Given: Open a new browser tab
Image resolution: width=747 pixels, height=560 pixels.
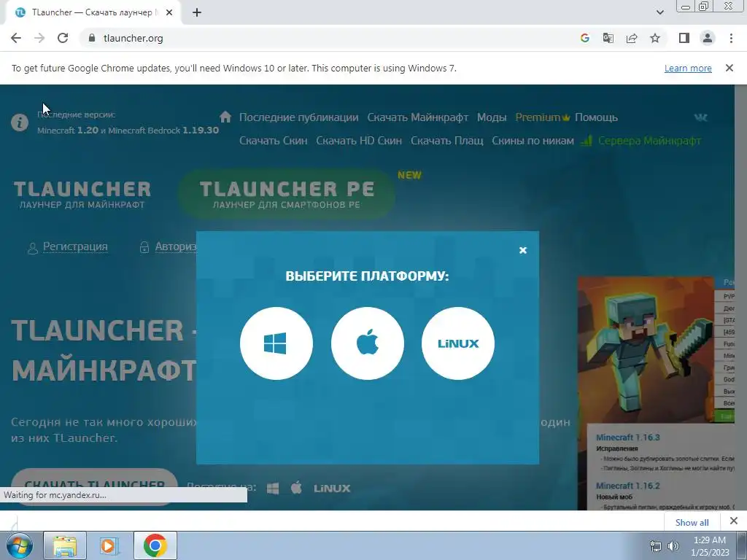Looking at the screenshot, I should pos(197,12).
